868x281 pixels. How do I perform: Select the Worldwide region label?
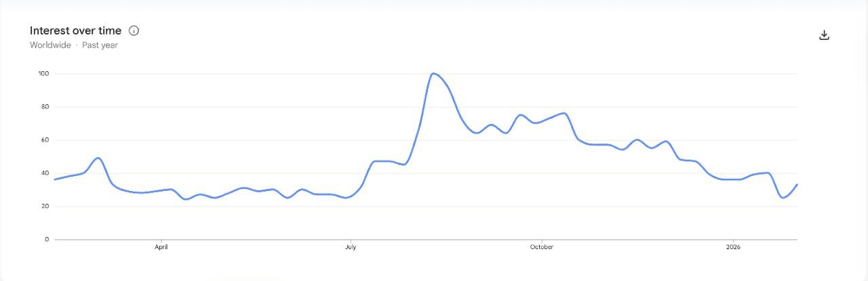click(50, 45)
